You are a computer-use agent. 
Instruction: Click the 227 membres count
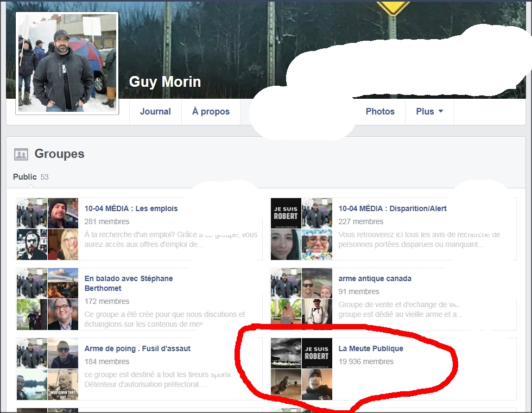tap(360, 222)
